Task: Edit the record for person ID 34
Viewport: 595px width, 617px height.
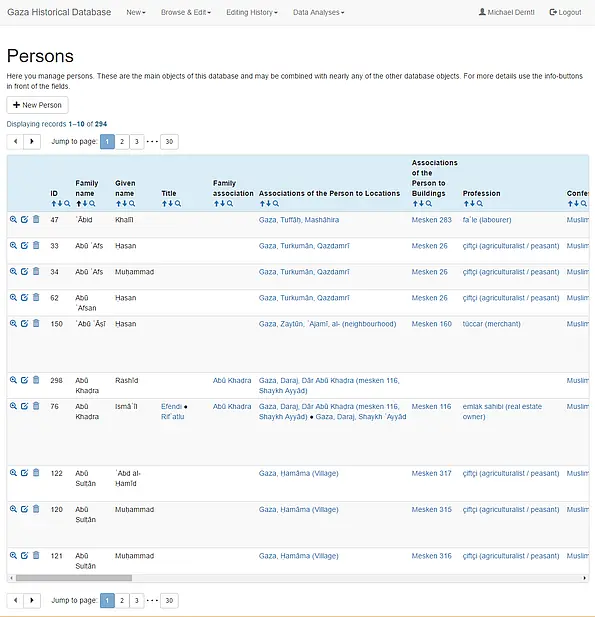Action: [24, 272]
